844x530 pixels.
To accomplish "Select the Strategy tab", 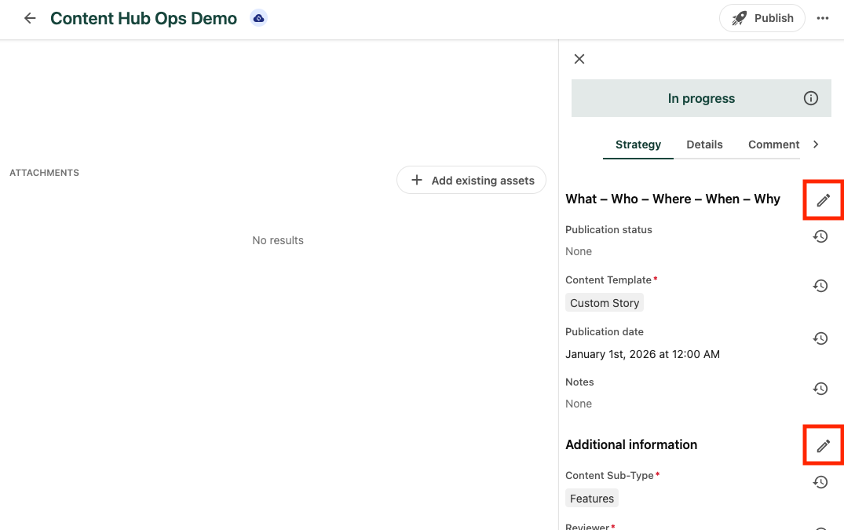I will [x=638, y=144].
